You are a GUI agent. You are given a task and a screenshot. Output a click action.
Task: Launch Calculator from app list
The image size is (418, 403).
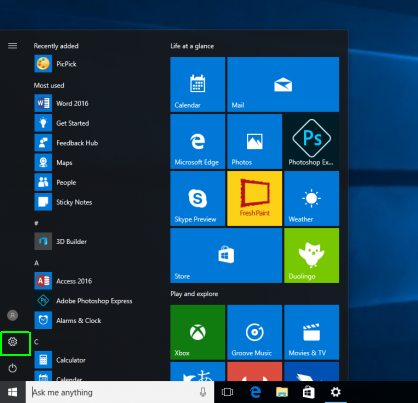[60, 360]
